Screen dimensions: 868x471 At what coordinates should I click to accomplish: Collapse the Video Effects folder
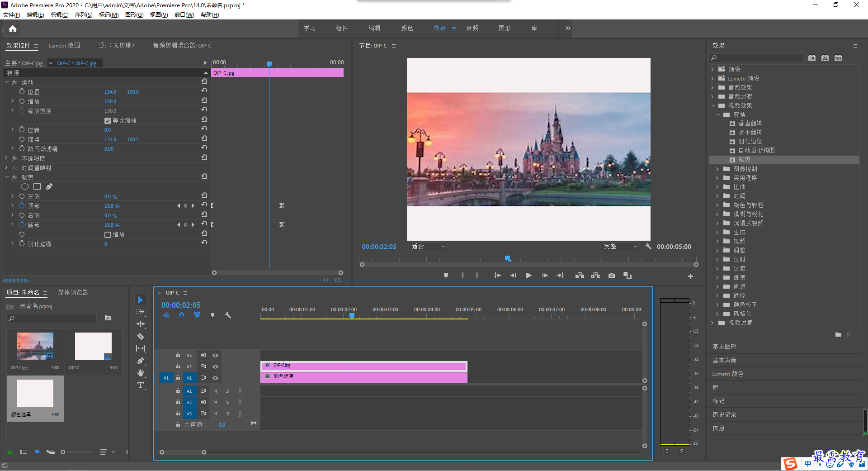coord(713,105)
